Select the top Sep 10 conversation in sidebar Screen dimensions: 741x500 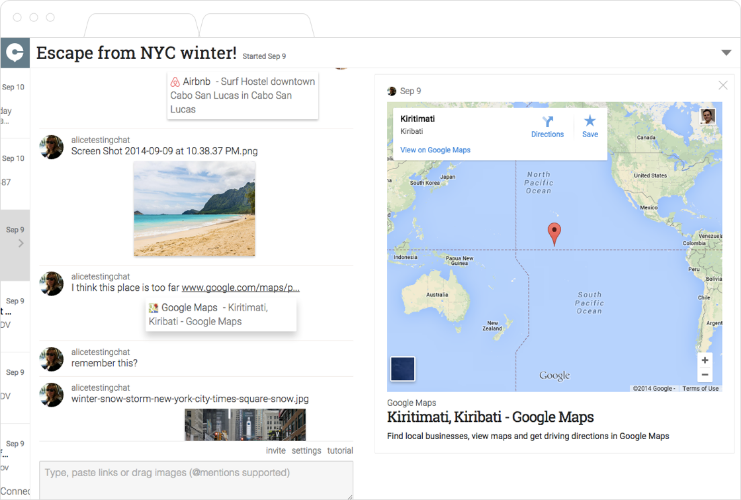(15, 103)
